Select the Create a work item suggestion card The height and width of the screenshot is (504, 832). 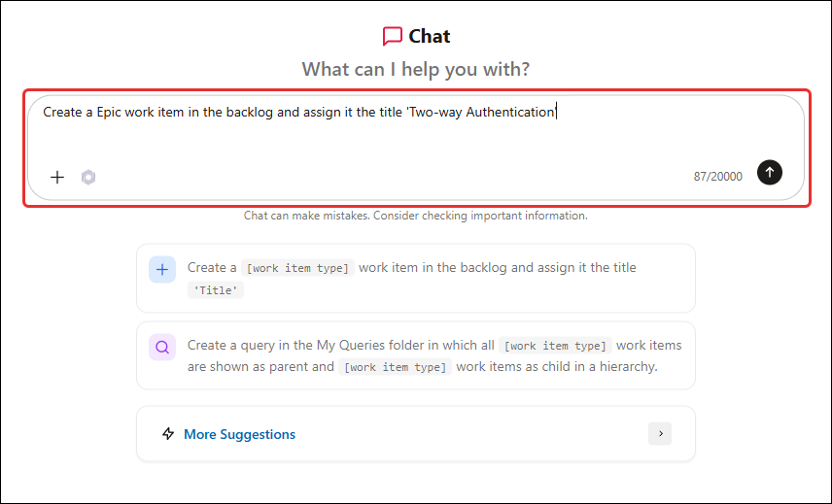[416, 279]
